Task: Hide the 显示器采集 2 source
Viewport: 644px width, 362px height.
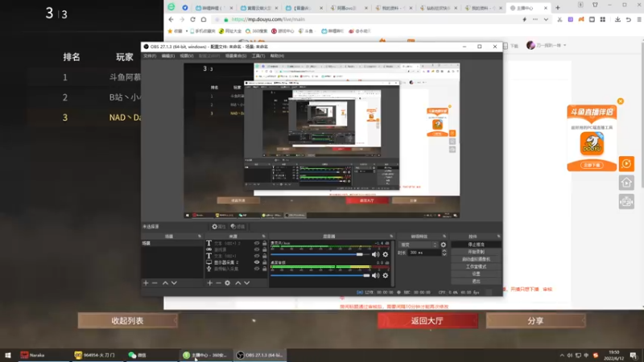Action: (257, 262)
